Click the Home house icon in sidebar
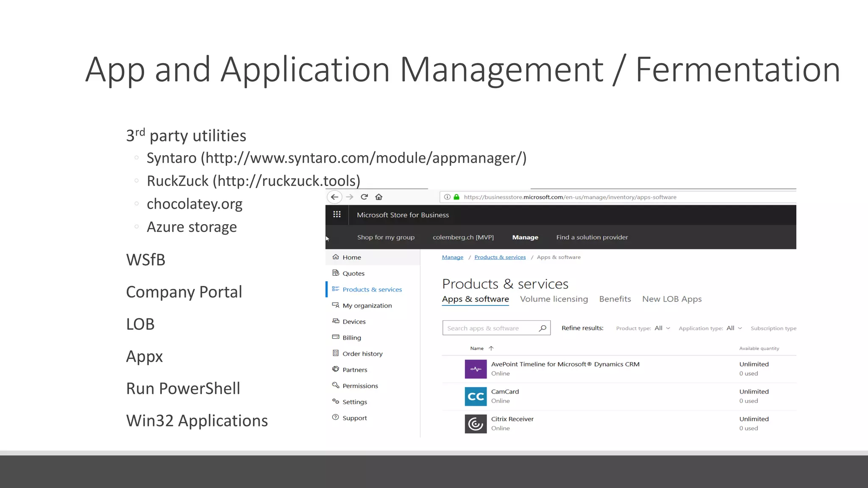This screenshot has width=868, height=488. (336, 257)
